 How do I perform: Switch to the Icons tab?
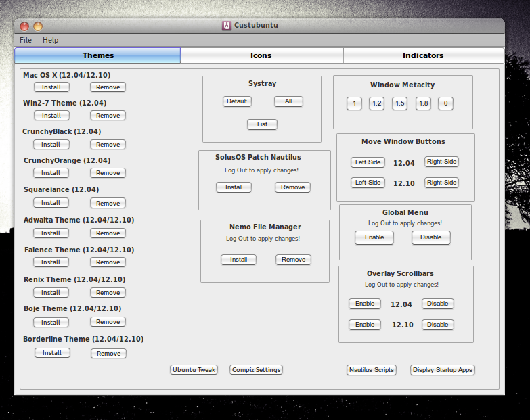coord(262,55)
